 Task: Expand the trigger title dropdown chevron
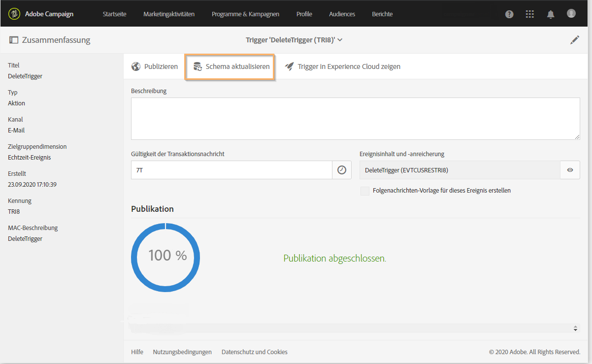point(340,40)
